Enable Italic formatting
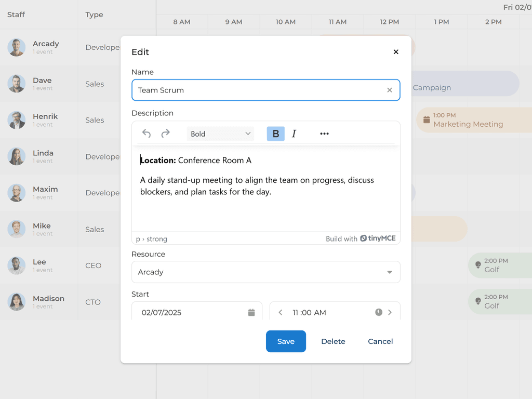This screenshot has height=399, width=532. coord(294,134)
